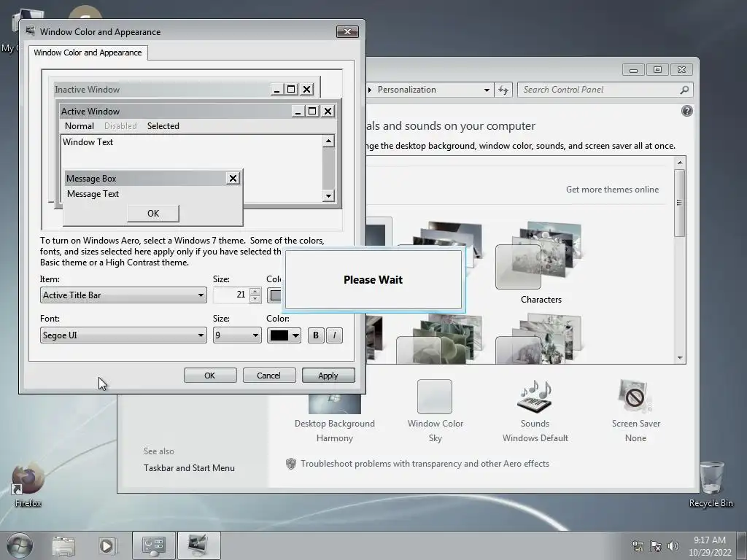Viewport: 747px width, 560px height.
Task: Click the preview scrollbar down arrow
Action: pyautogui.click(x=328, y=195)
